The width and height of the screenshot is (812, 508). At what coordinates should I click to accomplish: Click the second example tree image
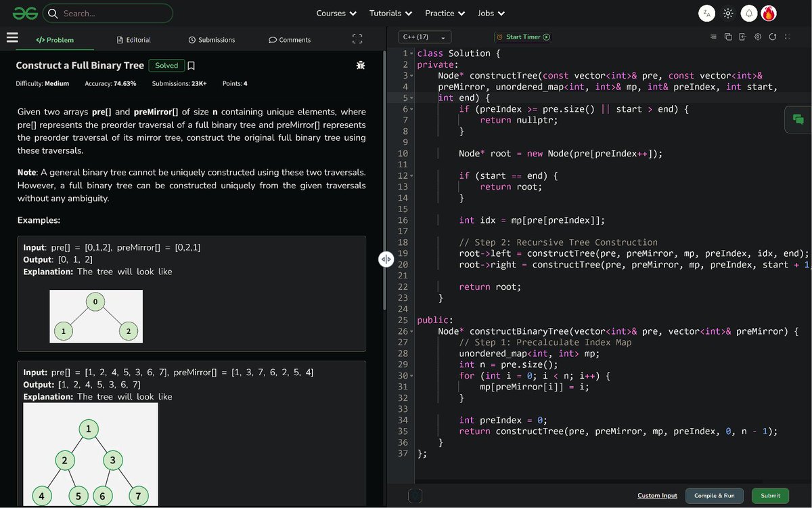click(x=91, y=454)
